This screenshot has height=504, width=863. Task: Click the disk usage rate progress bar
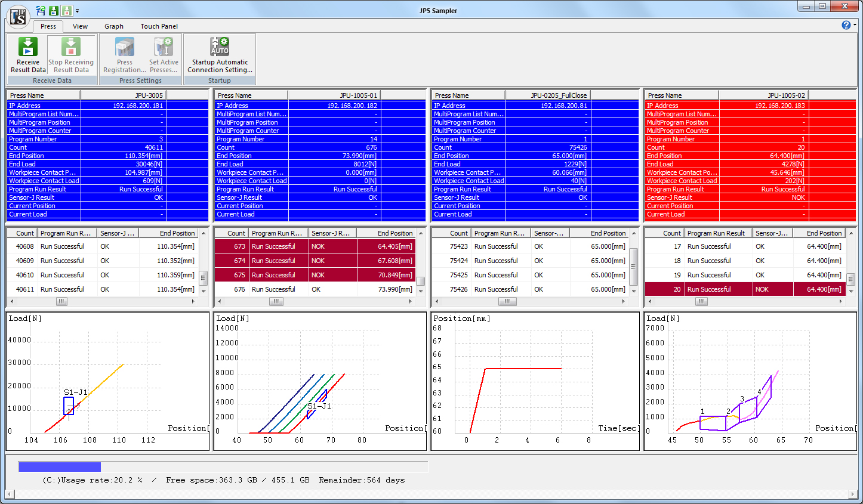[x=223, y=466]
